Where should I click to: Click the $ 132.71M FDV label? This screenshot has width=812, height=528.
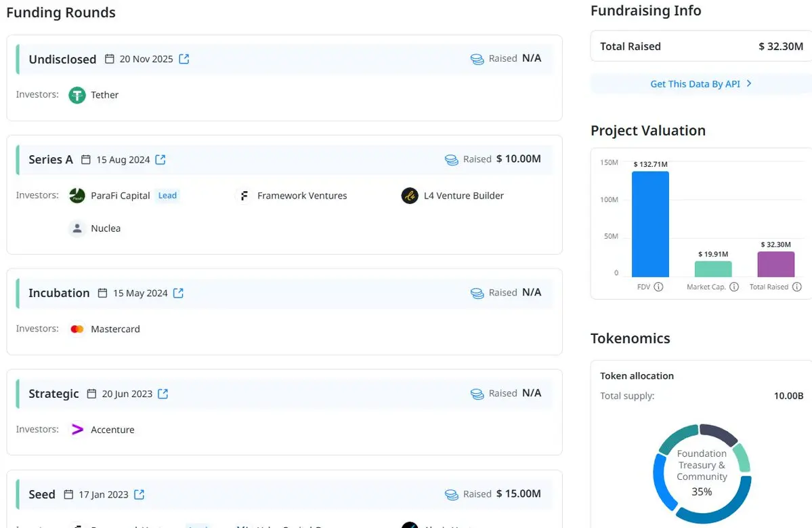pos(650,164)
